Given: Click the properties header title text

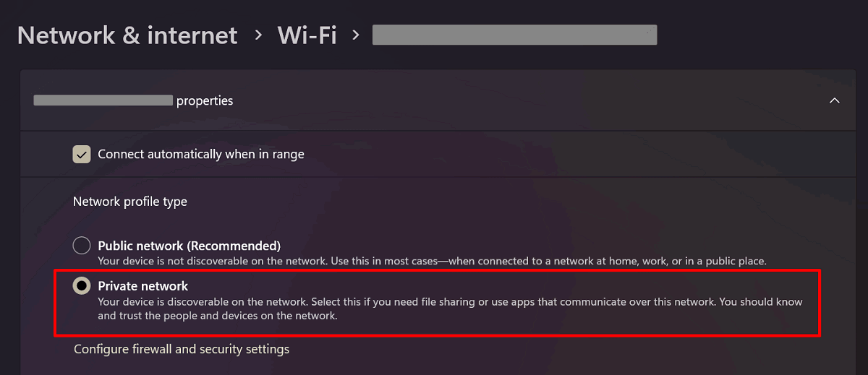Looking at the screenshot, I should click(205, 100).
